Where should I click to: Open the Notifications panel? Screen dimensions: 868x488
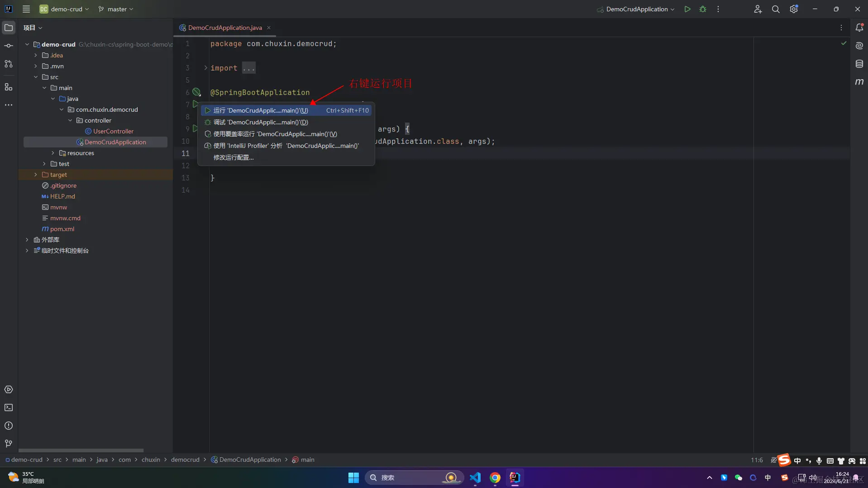(x=859, y=28)
